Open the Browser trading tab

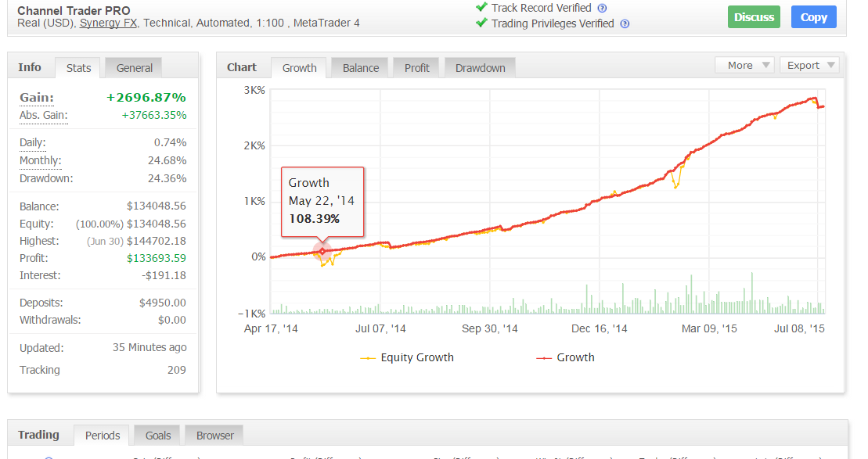pyautogui.click(x=214, y=436)
